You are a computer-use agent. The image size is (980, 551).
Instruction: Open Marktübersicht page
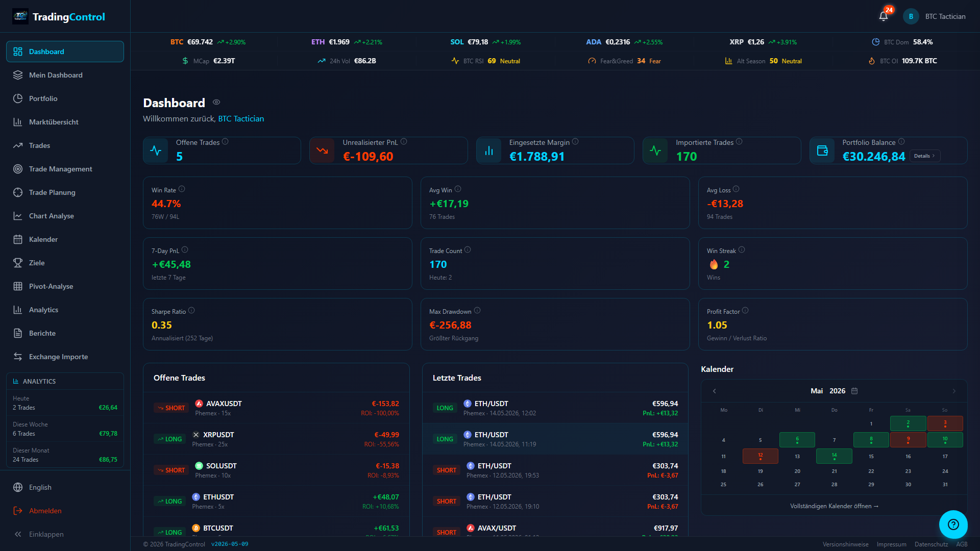pos(65,122)
